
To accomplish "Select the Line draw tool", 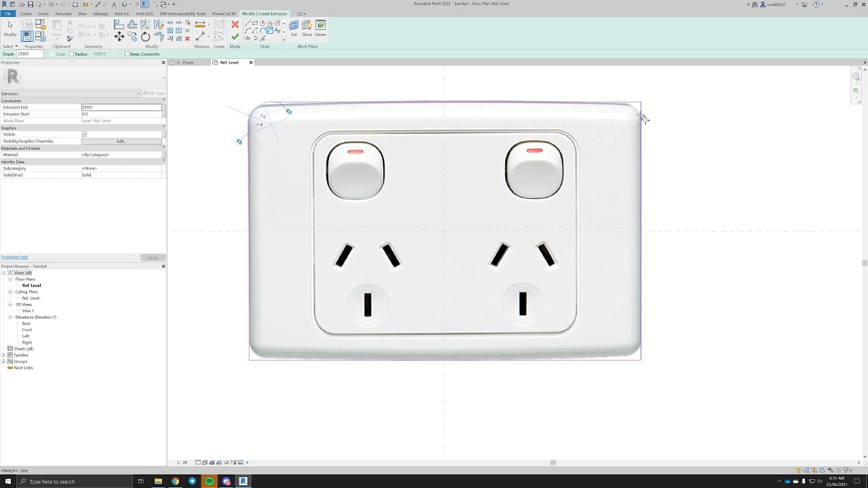I will click(248, 22).
